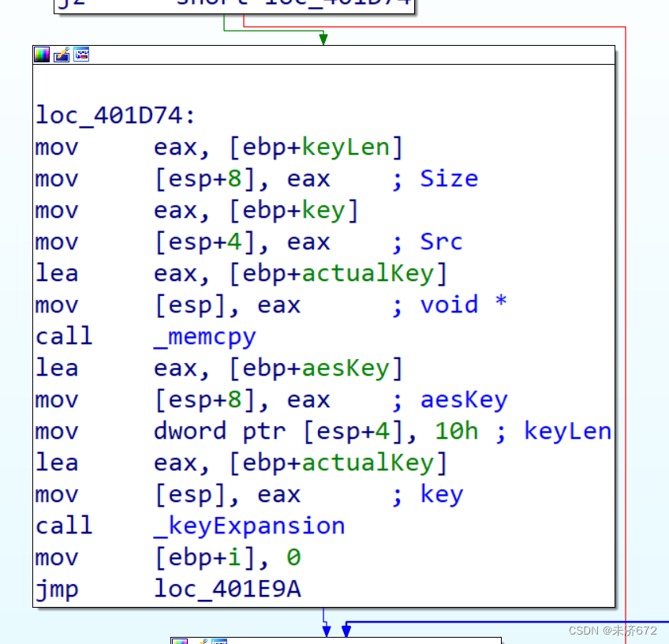This screenshot has height=644, width=669.
Task: Click the Src comment
Action: 441,242
